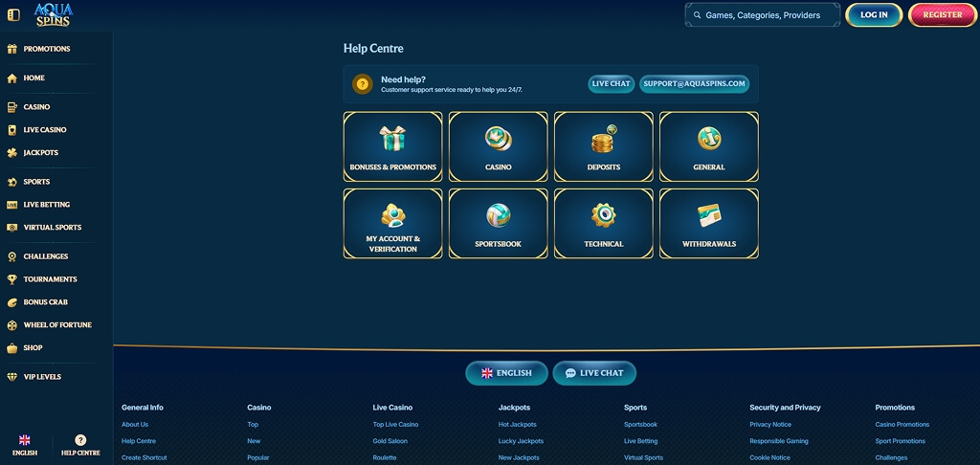Open the Cookie Notice footer link
The width and height of the screenshot is (980, 465).
(770, 457)
